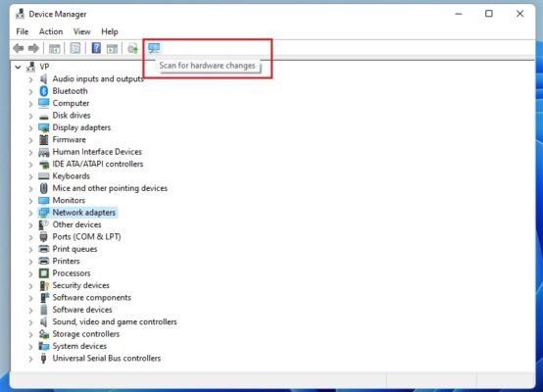The image size is (543, 392).
Task: Select the Keyboards entry
Action: coord(71,176)
